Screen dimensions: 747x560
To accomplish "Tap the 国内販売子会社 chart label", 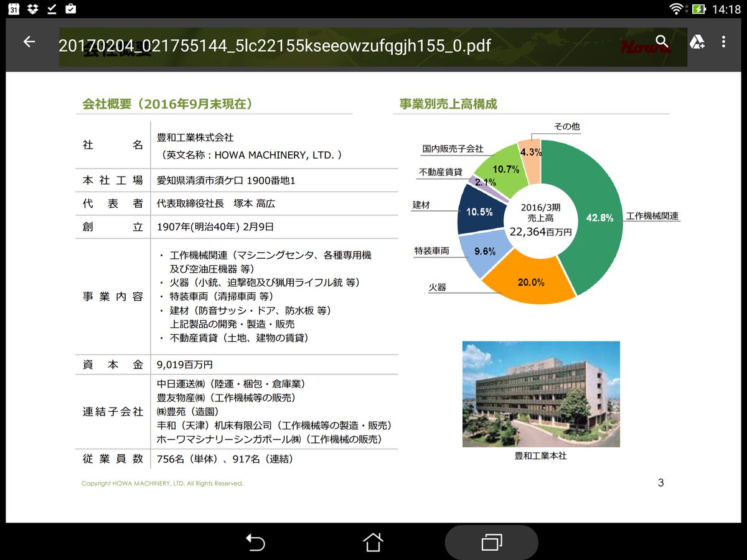I will [x=453, y=149].
